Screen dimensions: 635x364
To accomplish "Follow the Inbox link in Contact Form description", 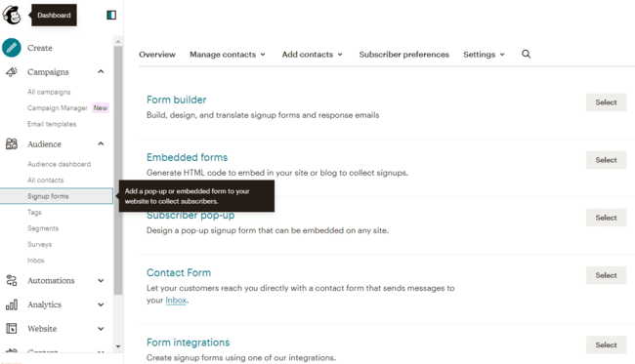I will coord(176,301).
